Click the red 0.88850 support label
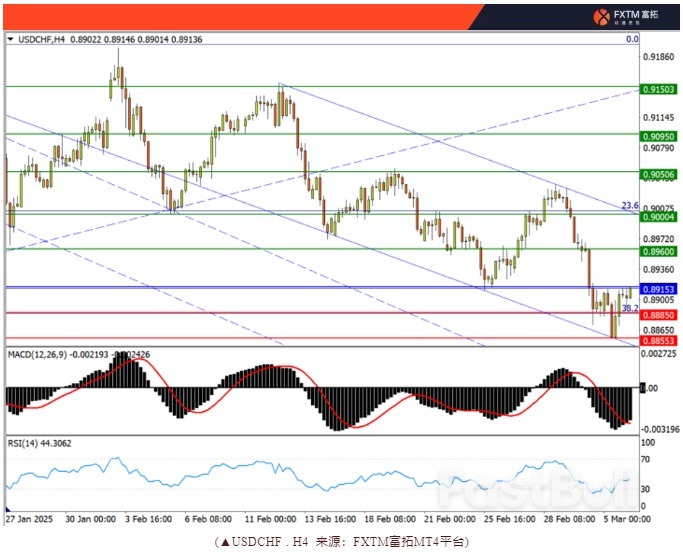This screenshot has height=552, width=683. [x=660, y=314]
